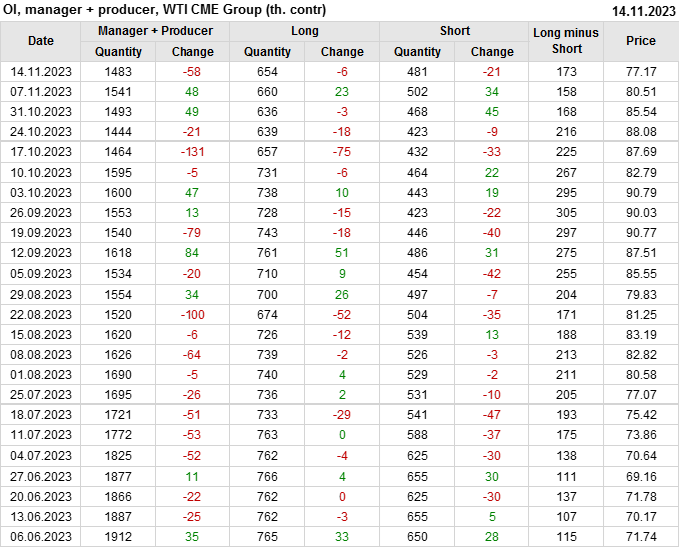
Task: Select the 25.07.2023 date cell
Action: pyautogui.click(x=41, y=395)
